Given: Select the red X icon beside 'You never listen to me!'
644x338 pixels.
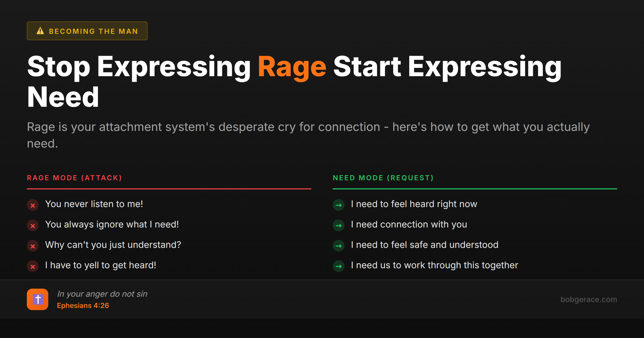Looking at the screenshot, I should click(33, 205).
